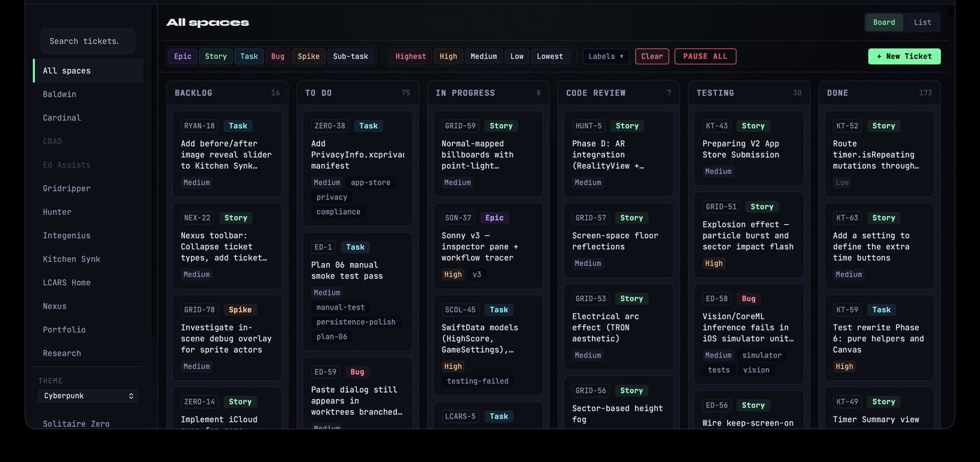Screen dimensions: 980x462
Task: Toggle the Bug type filter chip
Action: click(278, 57)
